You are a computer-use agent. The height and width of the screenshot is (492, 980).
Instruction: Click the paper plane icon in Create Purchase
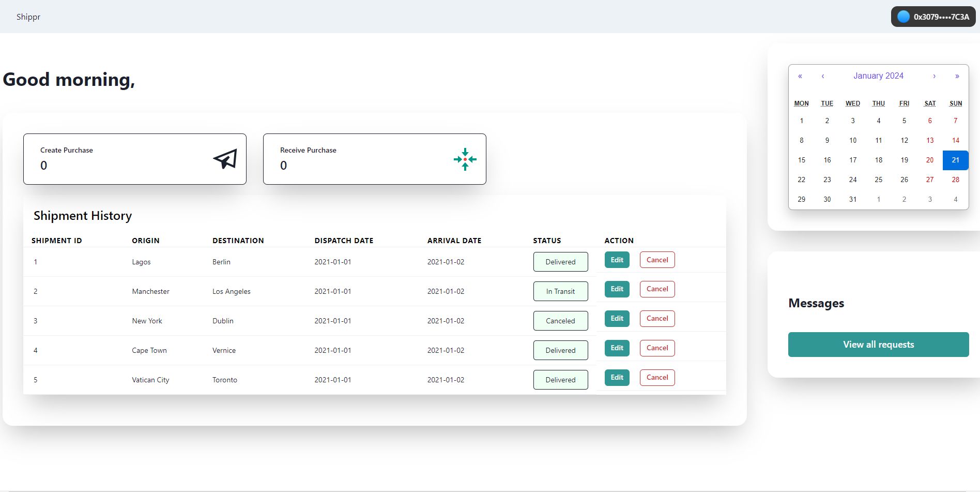[225, 159]
